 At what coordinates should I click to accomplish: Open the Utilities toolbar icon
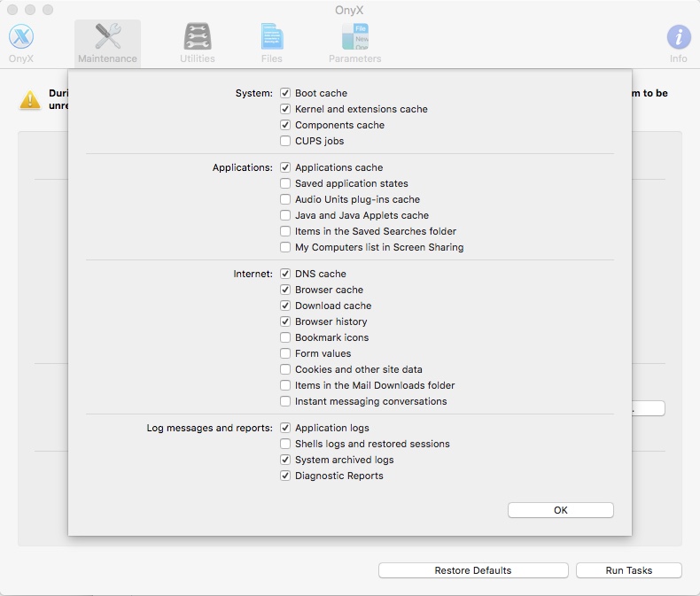coord(198,36)
